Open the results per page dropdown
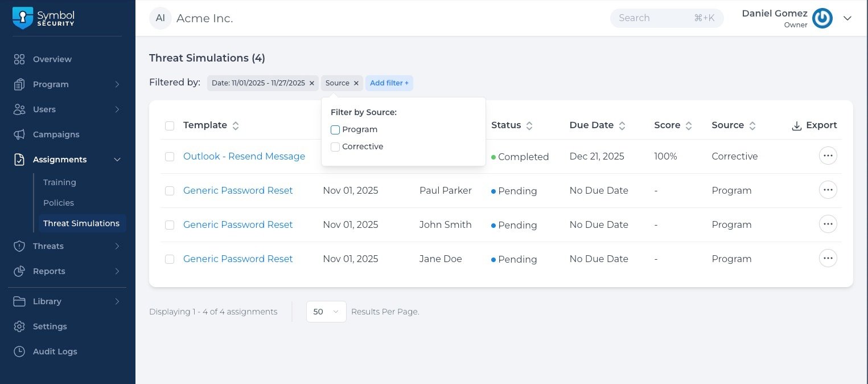868x384 pixels. tap(326, 312)
